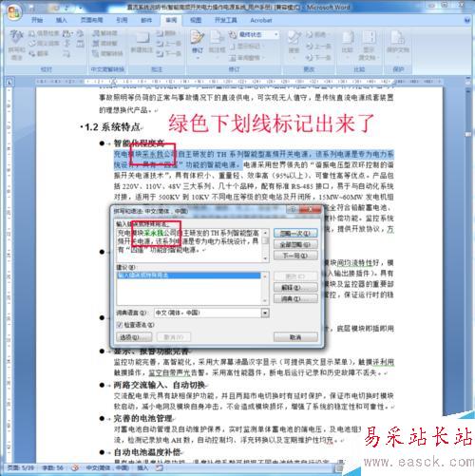The width and height of the screenshot is (475, 476).
Task: Click the macro recording icon in status bar
Action: click(160, 467)
